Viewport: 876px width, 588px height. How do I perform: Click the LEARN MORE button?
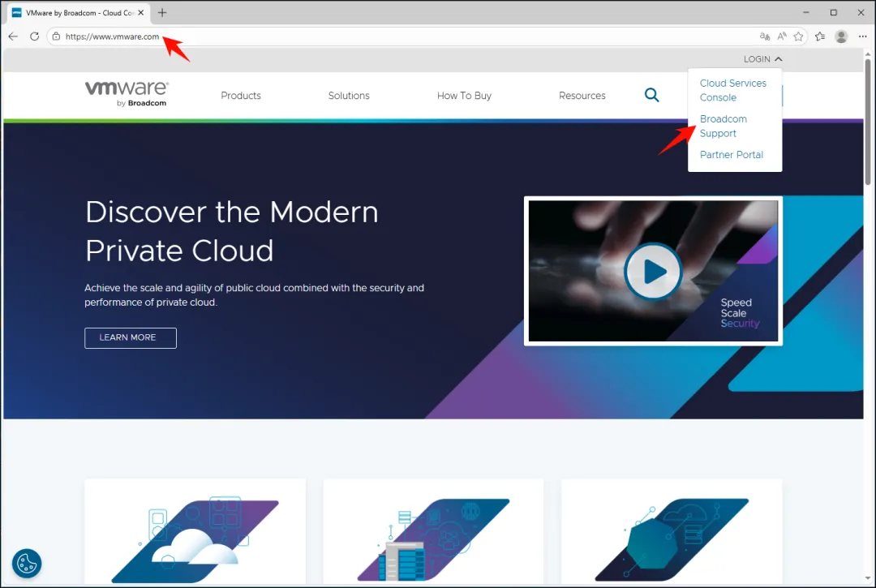click(x=130, y=338)
